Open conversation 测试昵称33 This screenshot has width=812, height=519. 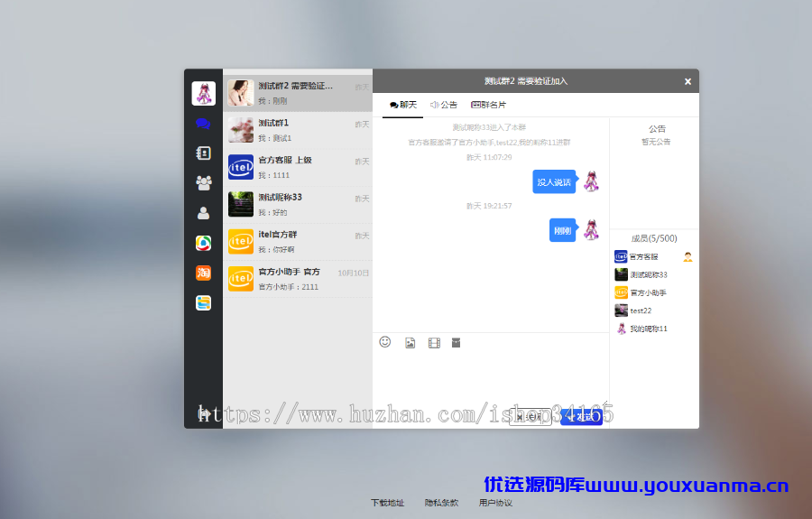298,205
